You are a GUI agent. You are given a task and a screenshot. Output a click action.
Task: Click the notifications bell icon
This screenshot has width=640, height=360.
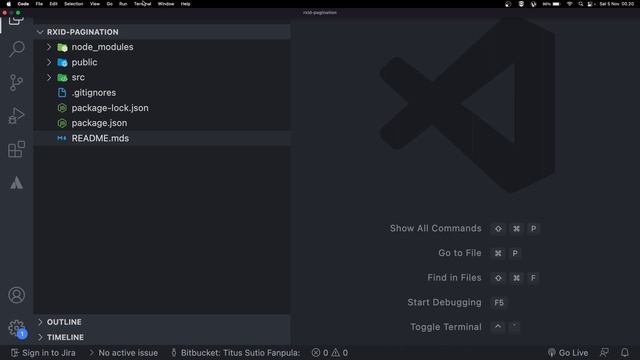624,352
